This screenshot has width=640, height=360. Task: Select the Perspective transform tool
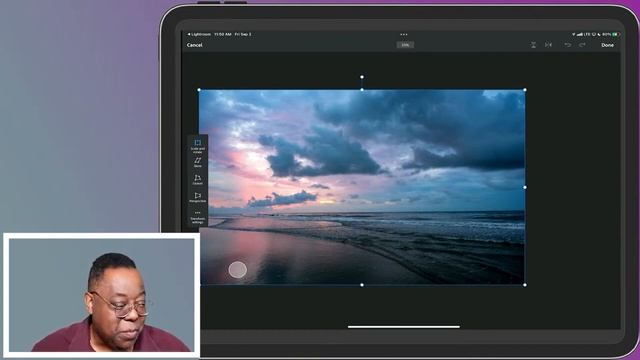[198, 198]
